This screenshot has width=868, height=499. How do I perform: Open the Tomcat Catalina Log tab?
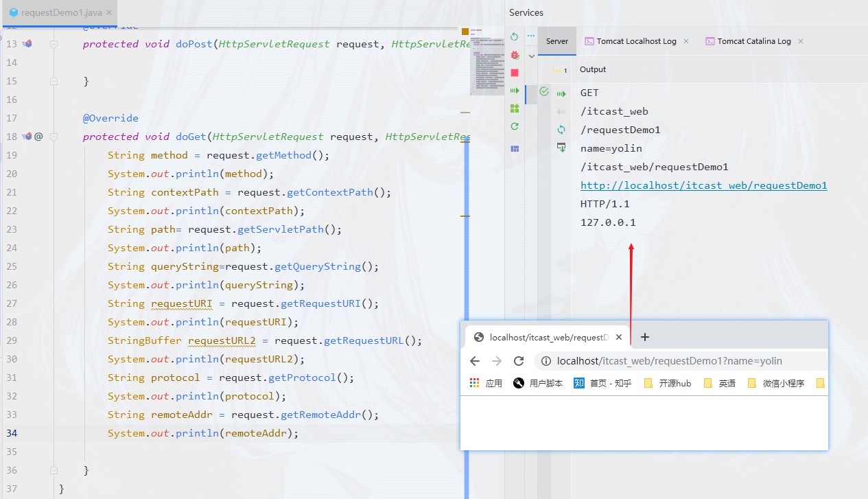[754, 41]
